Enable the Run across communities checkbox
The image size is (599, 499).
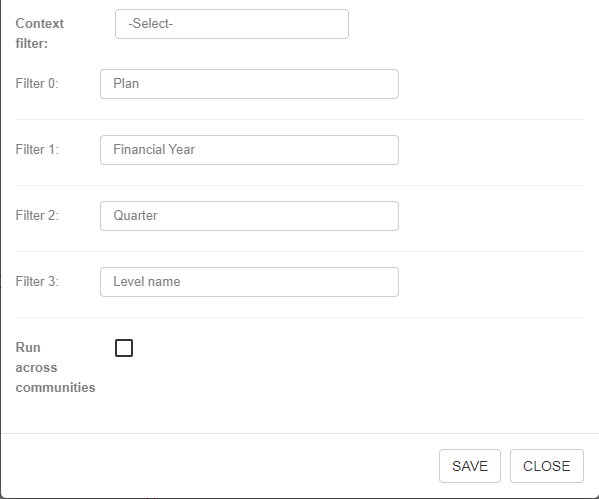pos(124,348)
